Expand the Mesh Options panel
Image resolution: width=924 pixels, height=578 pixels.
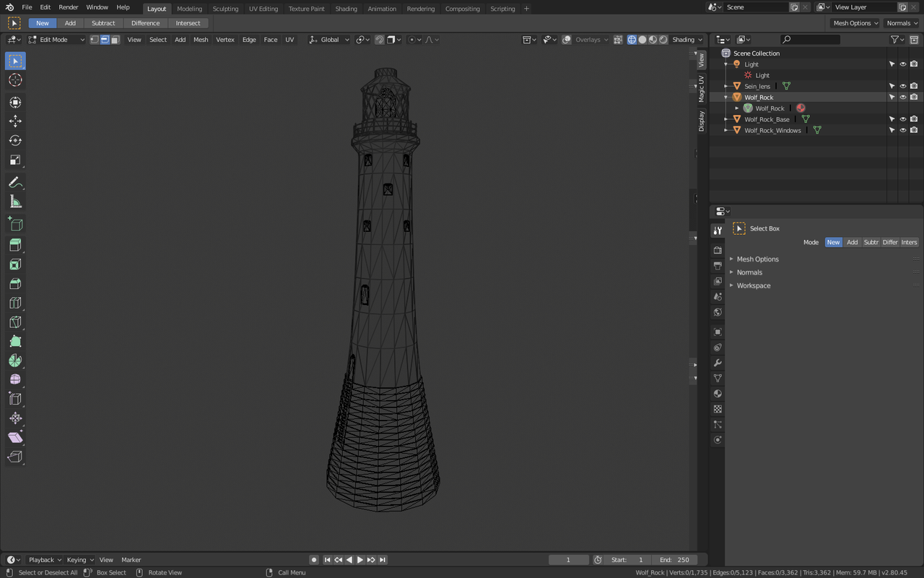tap(757, 259)
